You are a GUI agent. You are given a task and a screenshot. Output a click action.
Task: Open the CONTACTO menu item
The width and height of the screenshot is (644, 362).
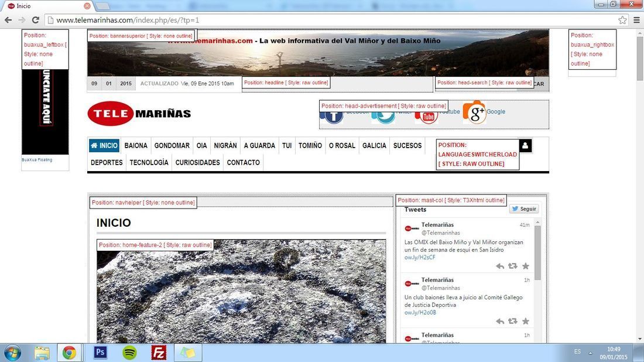243,162
